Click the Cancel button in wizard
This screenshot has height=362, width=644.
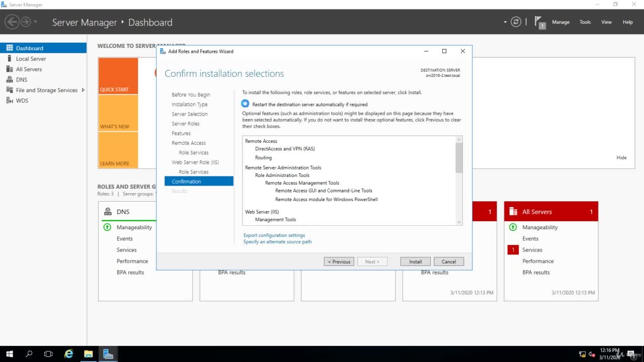[449, 261]
